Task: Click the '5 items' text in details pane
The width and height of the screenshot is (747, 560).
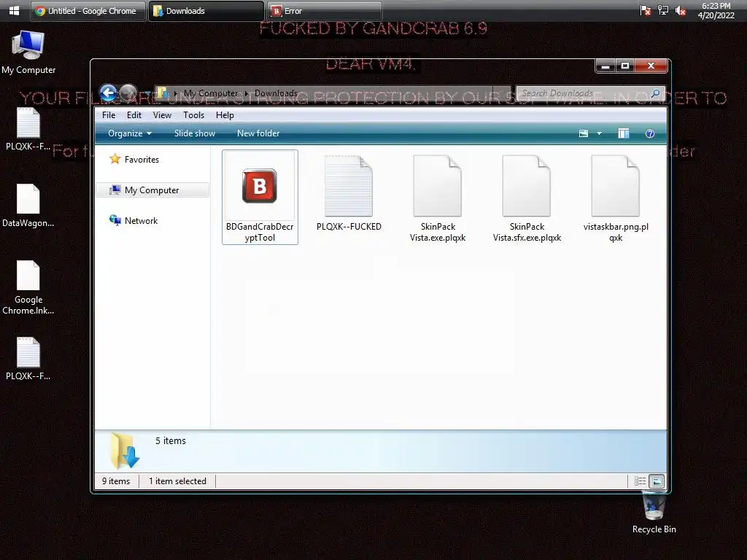Action: [x=171, y=441]
